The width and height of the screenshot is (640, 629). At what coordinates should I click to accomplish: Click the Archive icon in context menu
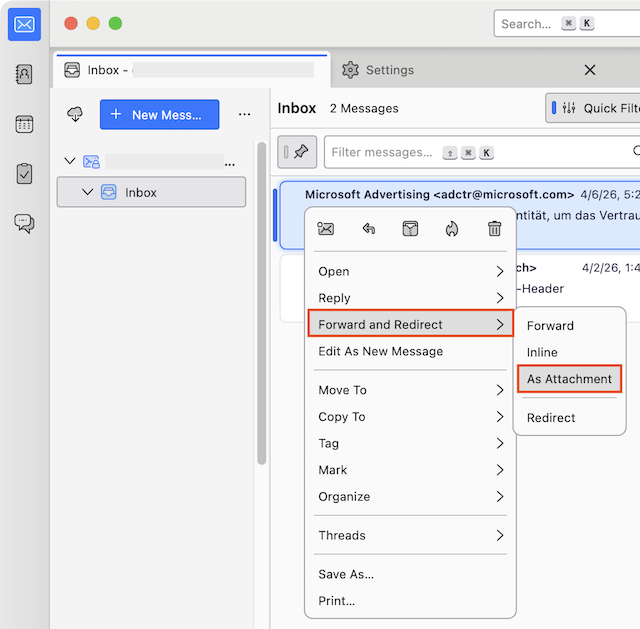point(410,229)
